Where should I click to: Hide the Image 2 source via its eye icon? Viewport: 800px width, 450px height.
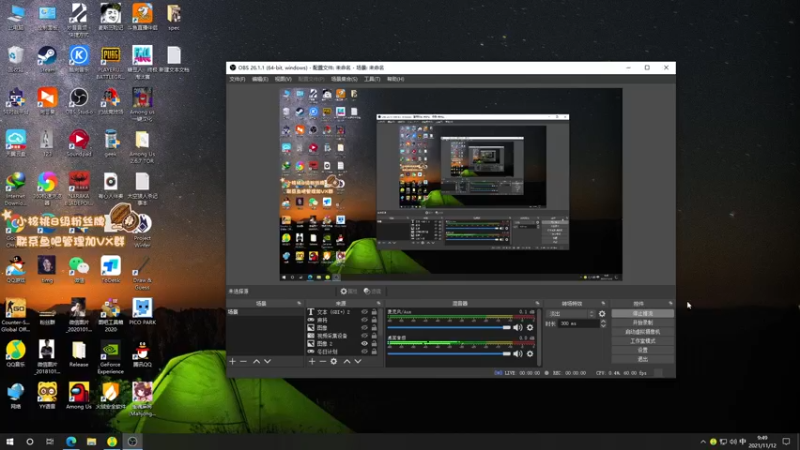364,343
